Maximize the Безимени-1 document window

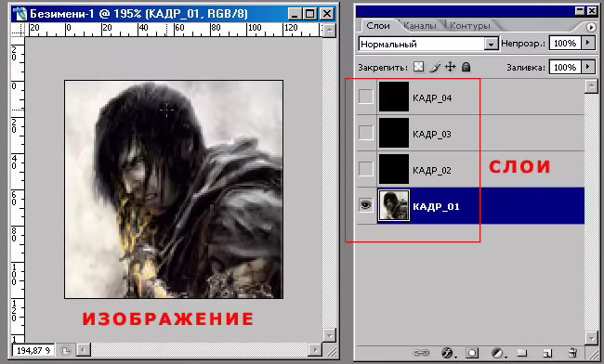309,14
